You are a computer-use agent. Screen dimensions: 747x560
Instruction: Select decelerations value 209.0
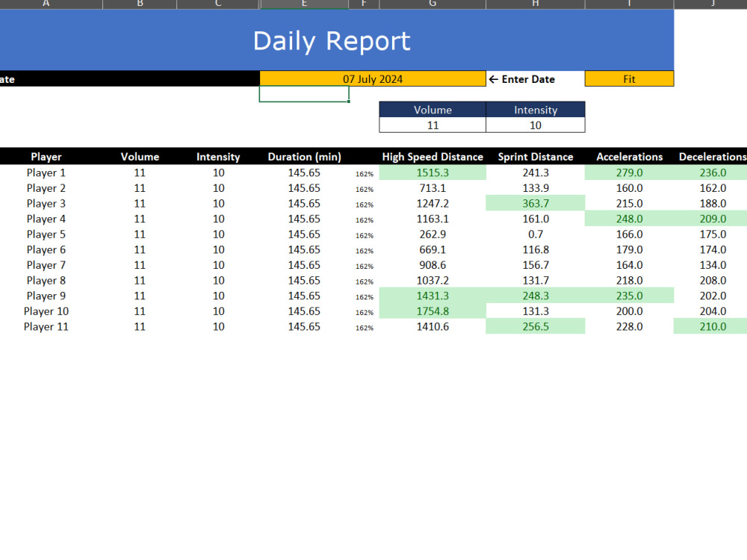pyautogui.click(x=712, y=219)
